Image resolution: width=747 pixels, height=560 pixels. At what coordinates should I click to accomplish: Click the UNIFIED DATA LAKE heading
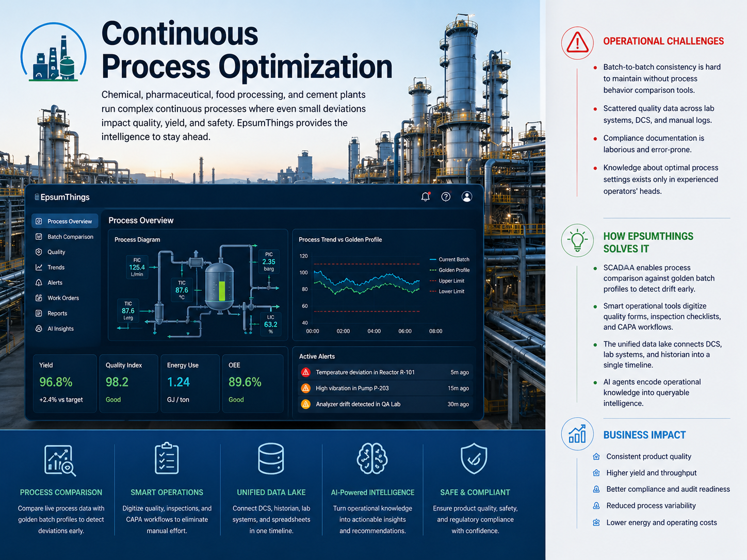271,492
